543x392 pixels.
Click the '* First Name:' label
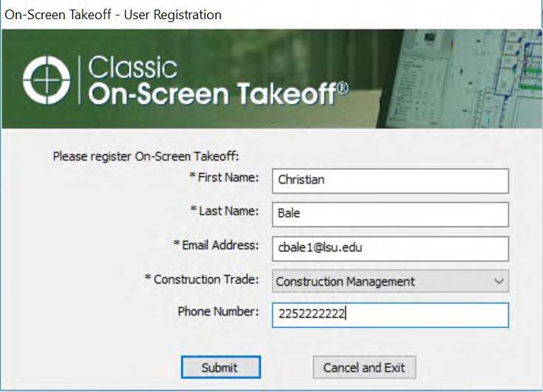pyautogui.click(x=224, y=178)
